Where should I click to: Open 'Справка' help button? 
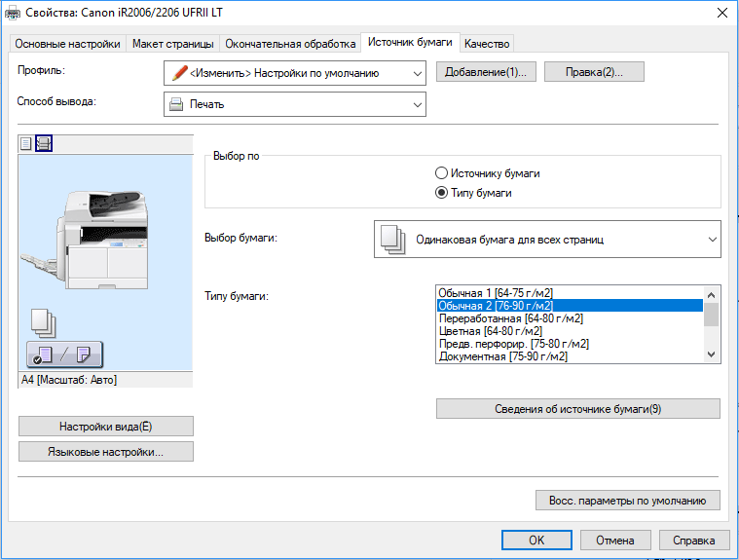(x=694, y=540)
